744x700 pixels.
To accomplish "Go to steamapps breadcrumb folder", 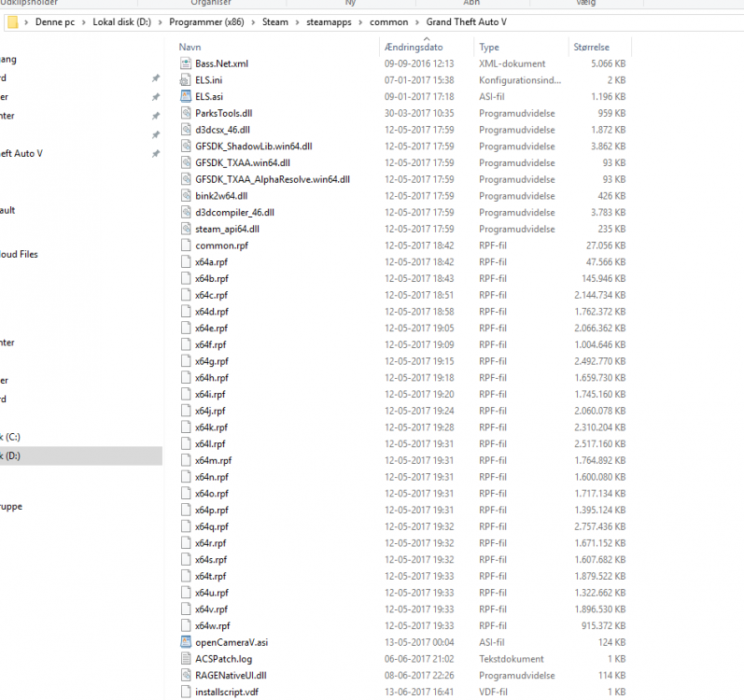I will [x=329, y=22].
